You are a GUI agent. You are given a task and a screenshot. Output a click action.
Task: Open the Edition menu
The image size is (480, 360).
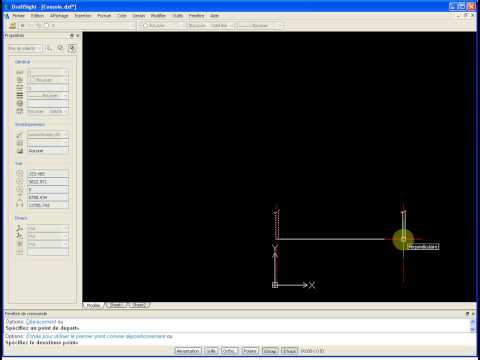point(37,16)
